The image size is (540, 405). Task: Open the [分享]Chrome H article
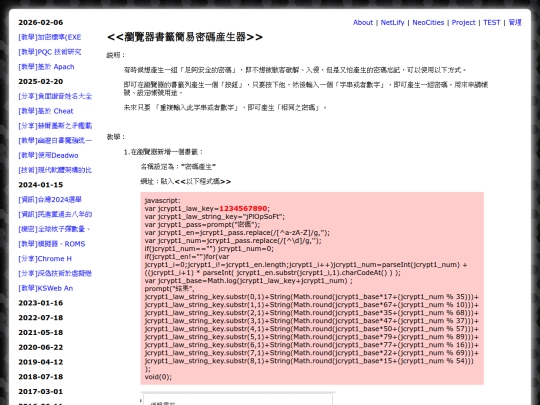coord(45,259)
